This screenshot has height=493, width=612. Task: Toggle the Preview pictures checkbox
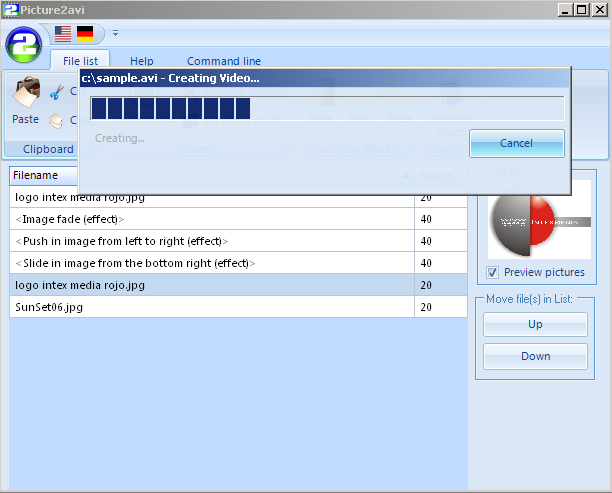point(492,272)
